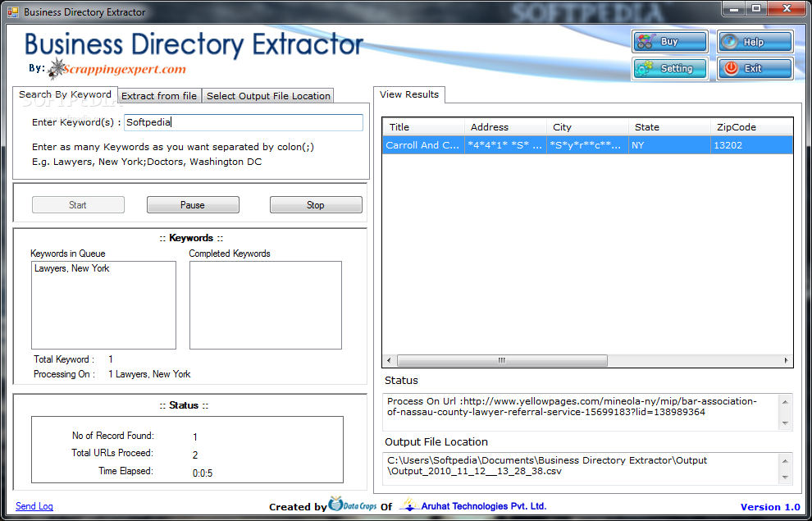Click the disabled Start button
The width and height of the screenshot is (812, 521).
pos(78,205)
